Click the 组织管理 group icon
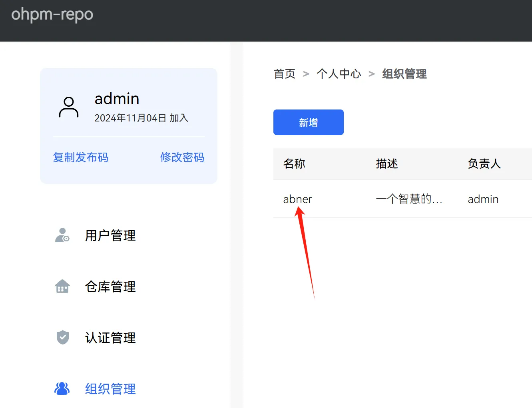The width and height of the screenshot is (532, 408). coord(62,388)
